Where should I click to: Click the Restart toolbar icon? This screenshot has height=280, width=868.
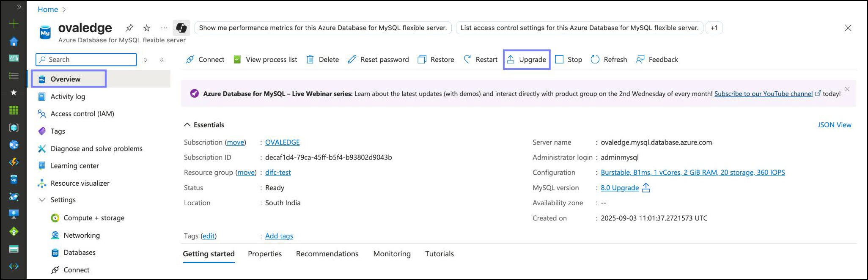coord(467,60)
